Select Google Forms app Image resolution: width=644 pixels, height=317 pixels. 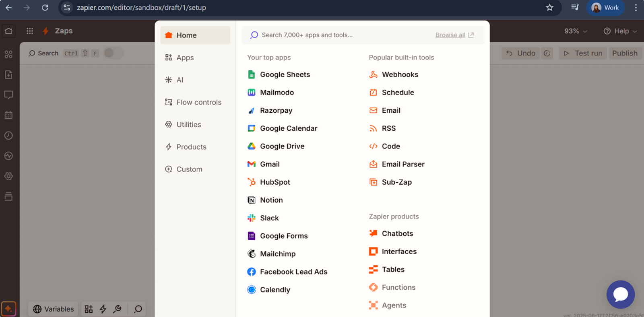pos(277,236)
